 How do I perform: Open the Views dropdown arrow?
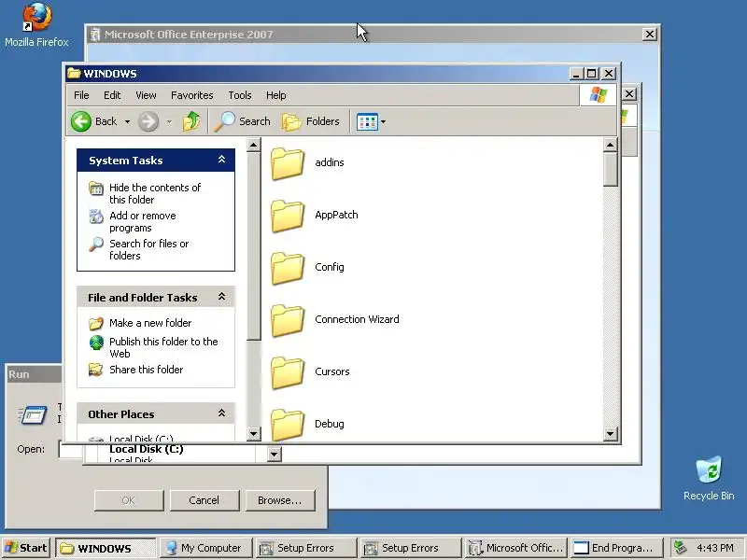[383, 122]
